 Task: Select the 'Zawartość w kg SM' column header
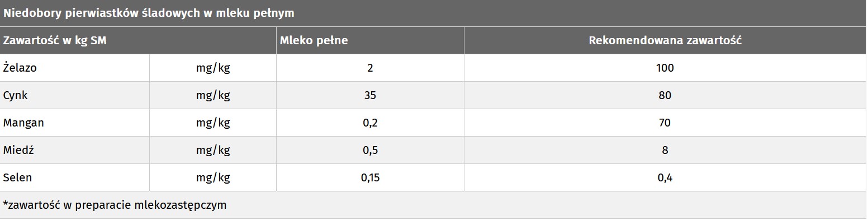point(55,40)
